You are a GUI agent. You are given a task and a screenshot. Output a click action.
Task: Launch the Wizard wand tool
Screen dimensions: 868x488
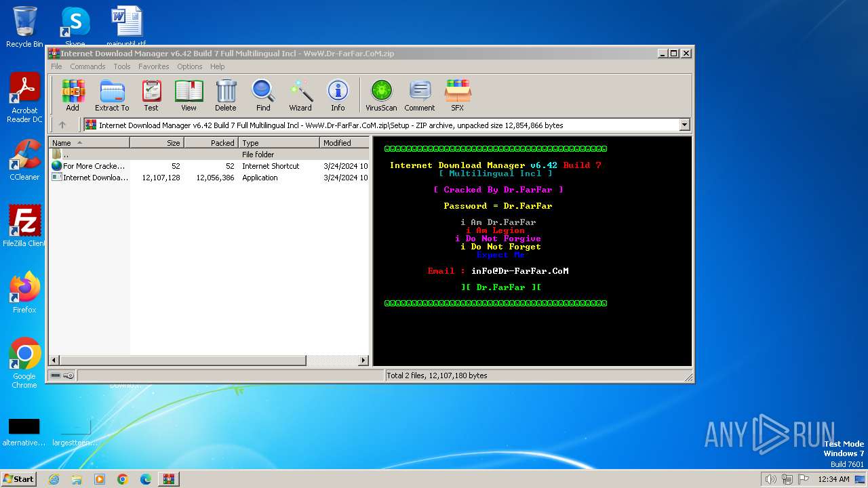pyautogui.click(x=300, y=96)
